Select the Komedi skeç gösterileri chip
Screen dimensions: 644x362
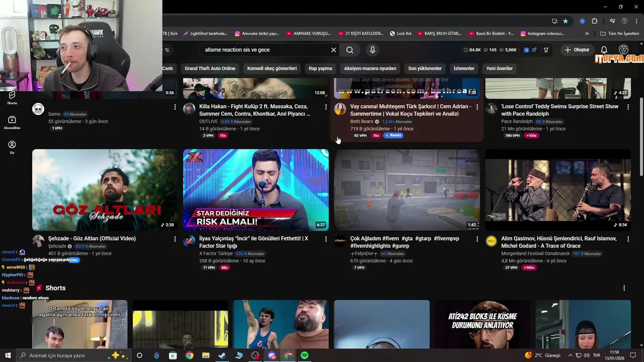click(272, 68)
